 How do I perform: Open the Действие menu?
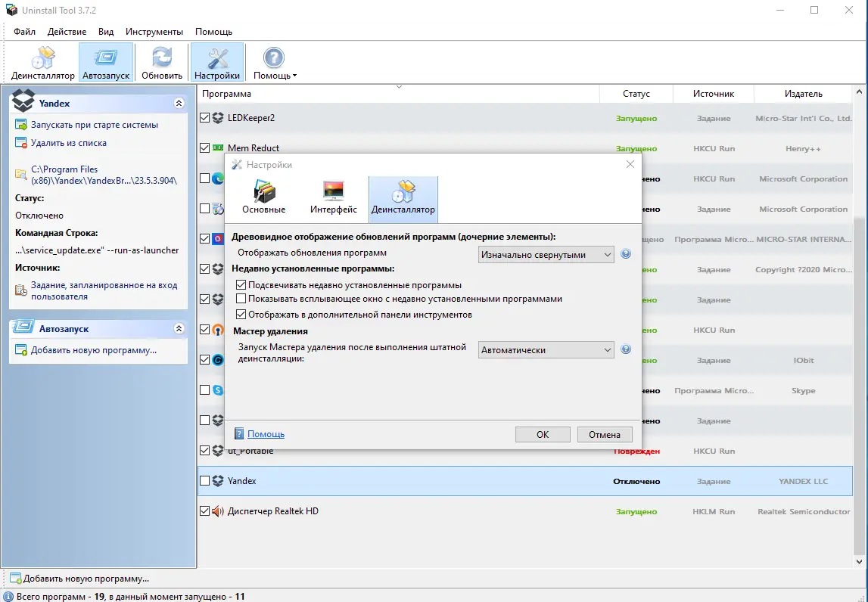(x=67, y=32)
